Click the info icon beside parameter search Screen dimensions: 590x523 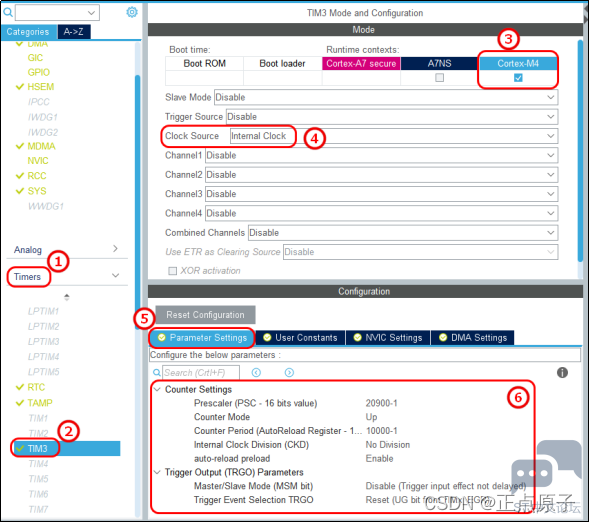(x=562, y=372)
